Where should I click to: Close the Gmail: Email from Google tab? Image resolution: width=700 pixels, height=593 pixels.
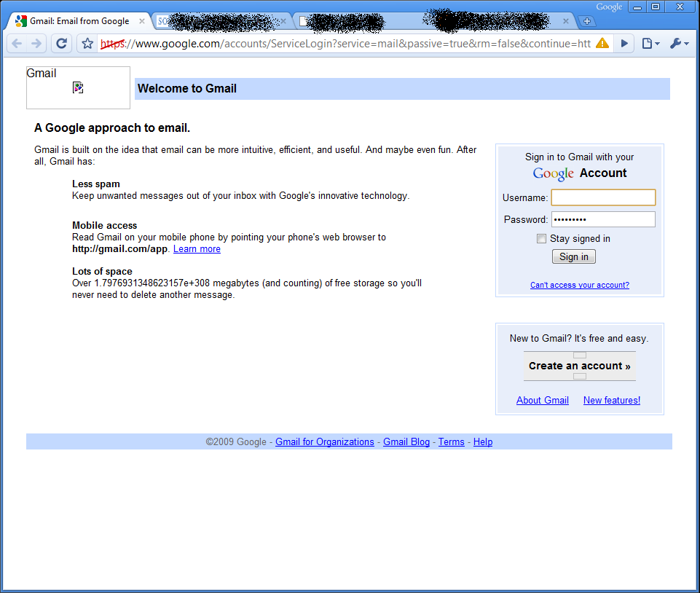pyautogui.click(x=141, y=21)
